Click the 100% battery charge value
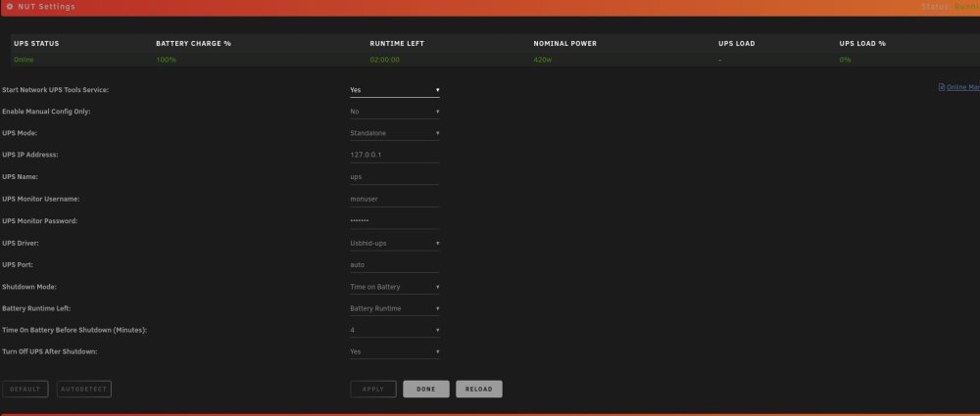 tap(166, 60)
